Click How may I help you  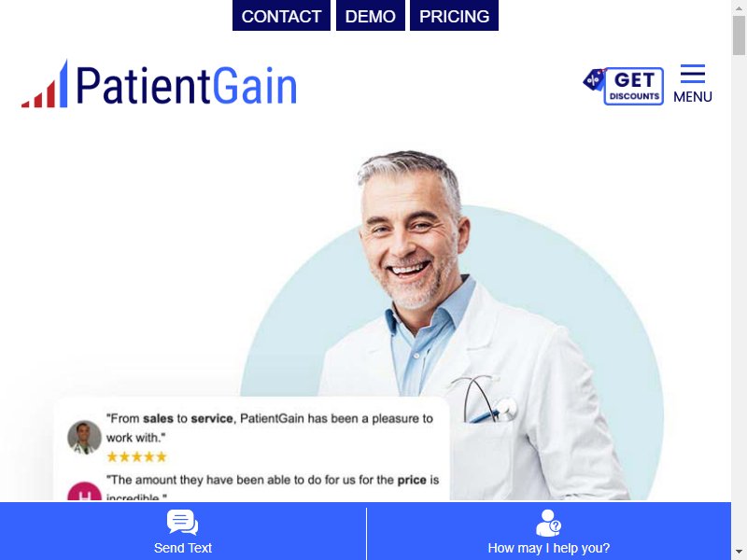(548, 548)
